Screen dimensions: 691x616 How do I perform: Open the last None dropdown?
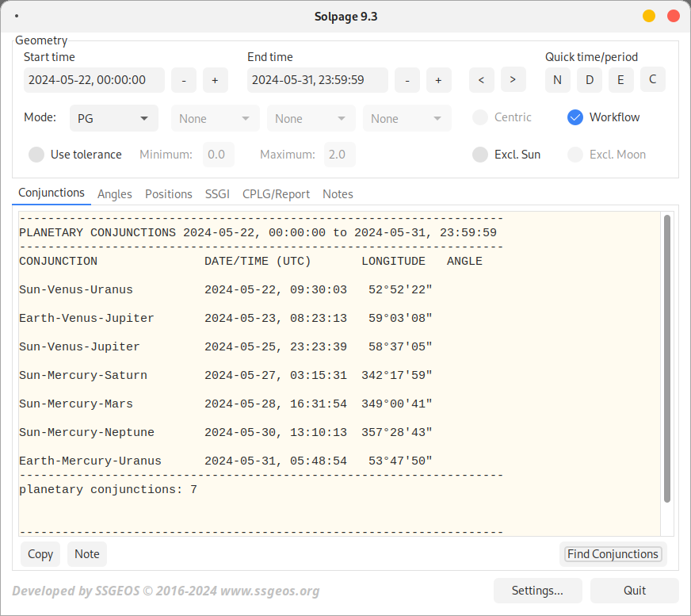[x=407, y=118]
